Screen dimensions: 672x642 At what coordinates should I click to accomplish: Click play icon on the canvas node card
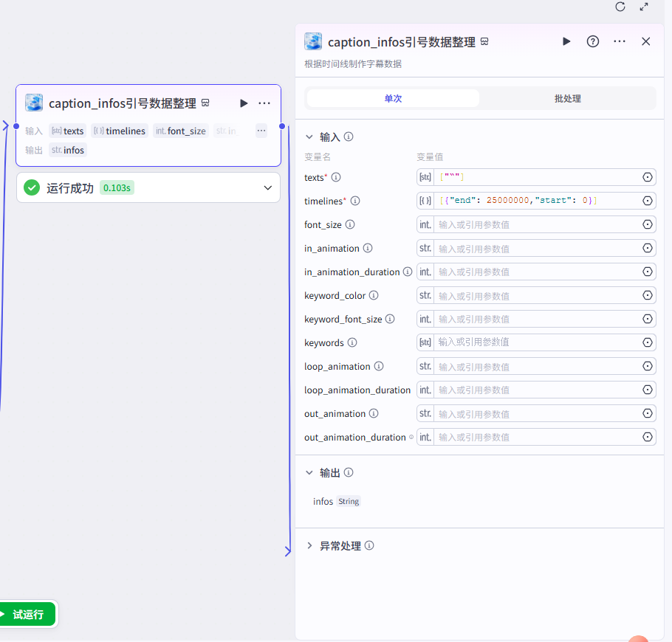[244, 103]
